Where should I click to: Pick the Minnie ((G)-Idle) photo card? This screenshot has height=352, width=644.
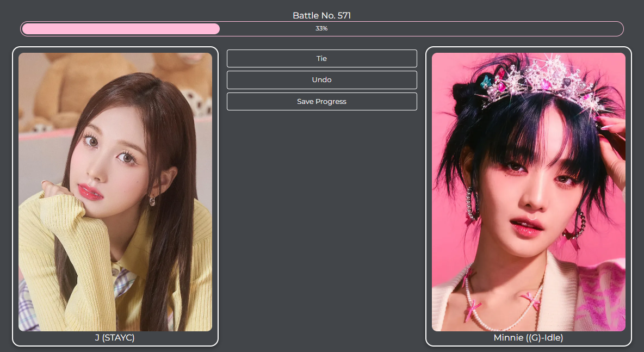click(528, 192)
